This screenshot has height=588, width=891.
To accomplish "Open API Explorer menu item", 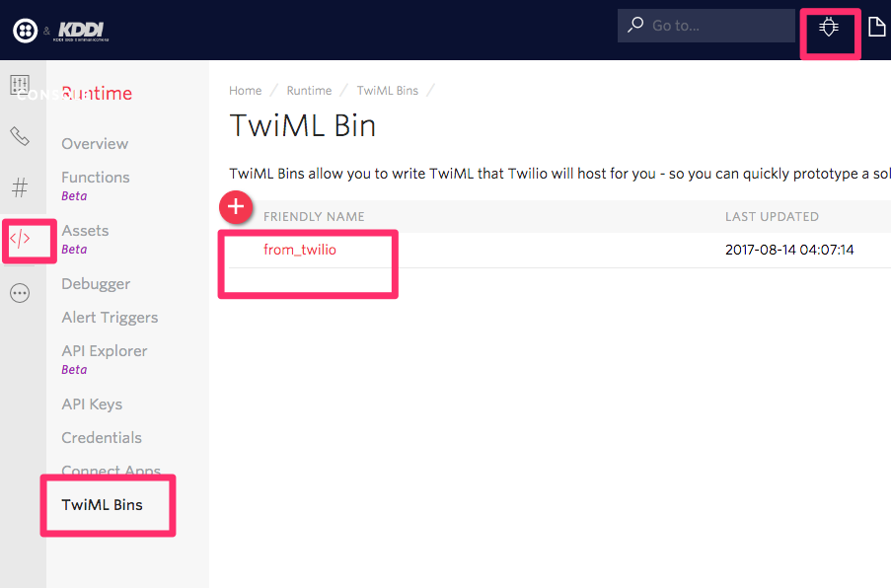I will coord(105,351).
